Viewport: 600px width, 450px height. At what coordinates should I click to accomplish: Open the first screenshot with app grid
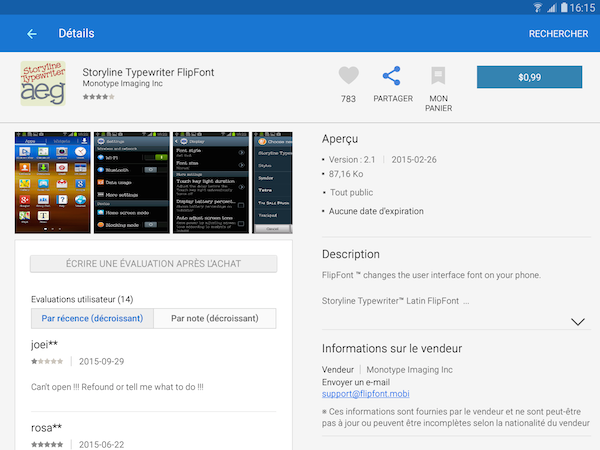pyautogui.click(x=53, y=183)
